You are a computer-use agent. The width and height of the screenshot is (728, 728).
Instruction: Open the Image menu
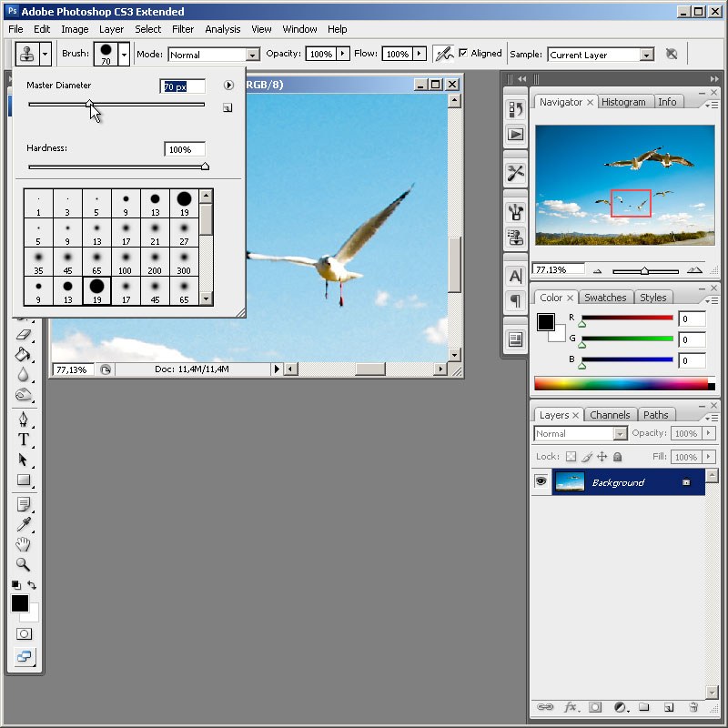pyautogui.click(x=75, y=29)
